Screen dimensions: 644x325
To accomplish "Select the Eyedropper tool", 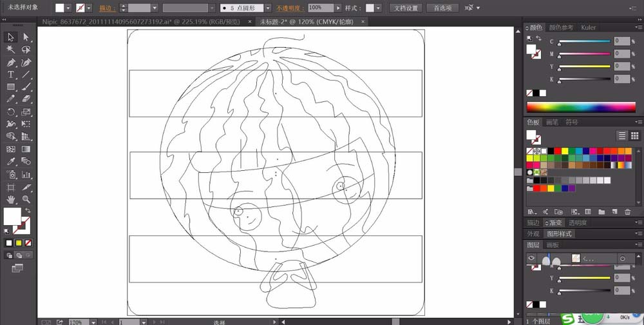I will [x=11, y=161].
